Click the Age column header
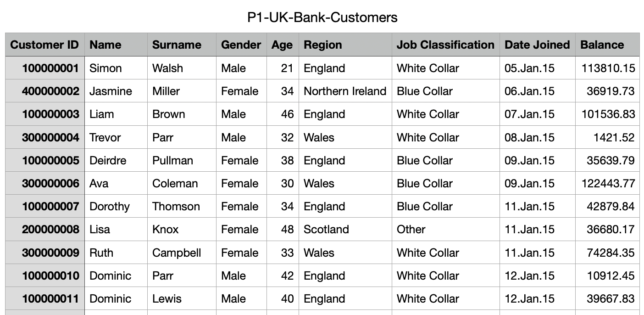Screen dimensions: 644x315 (x=282, y=45)
